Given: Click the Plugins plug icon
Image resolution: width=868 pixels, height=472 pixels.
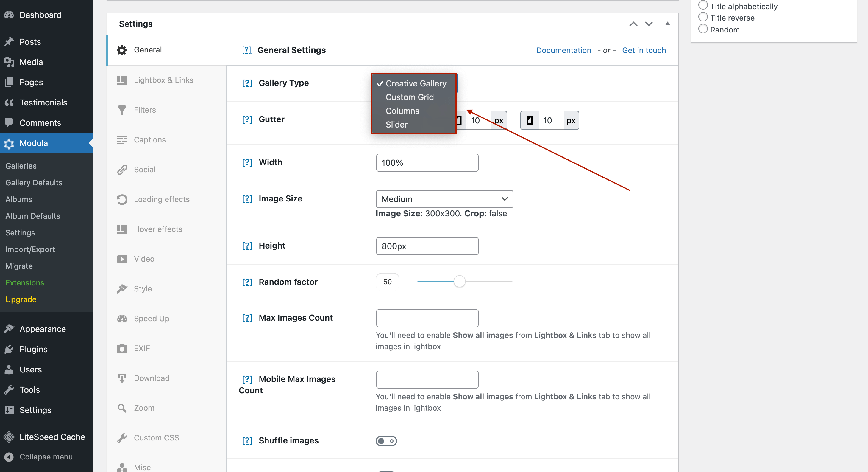Looking at the screenshot, I should click(x=9, y=349).
